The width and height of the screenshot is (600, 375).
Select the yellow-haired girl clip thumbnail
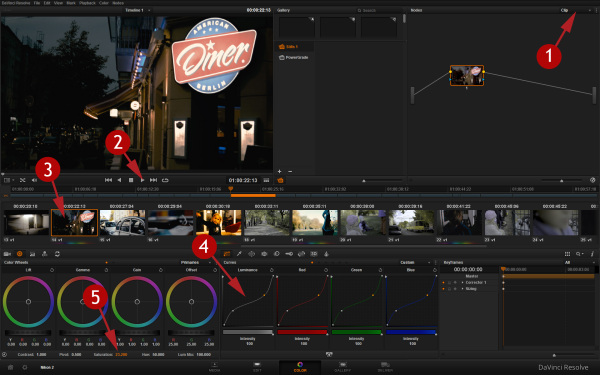pos(218,222)
